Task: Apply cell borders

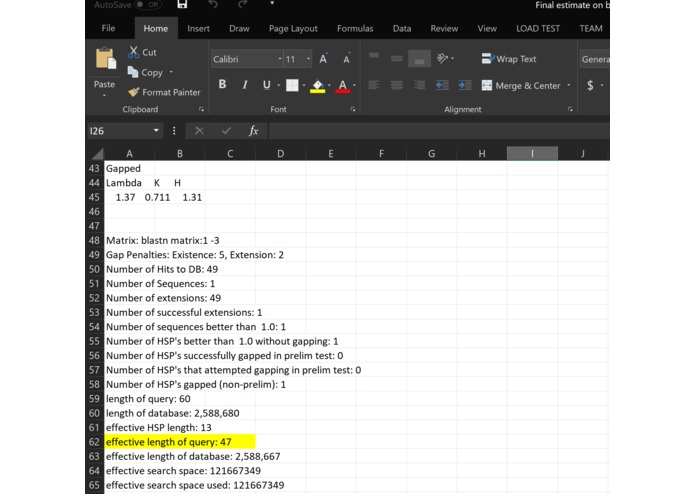Action: pyautogui.click(x=292, y=85)
